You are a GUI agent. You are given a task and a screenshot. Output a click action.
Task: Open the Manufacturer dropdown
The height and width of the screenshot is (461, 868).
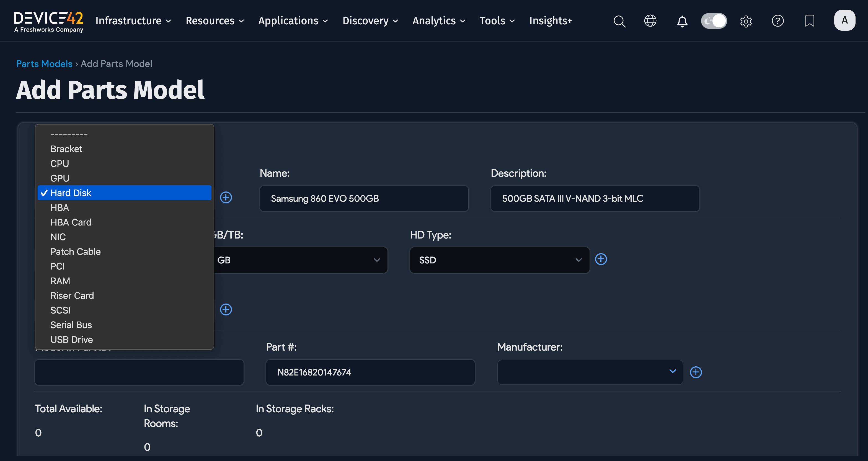point(590,372)
